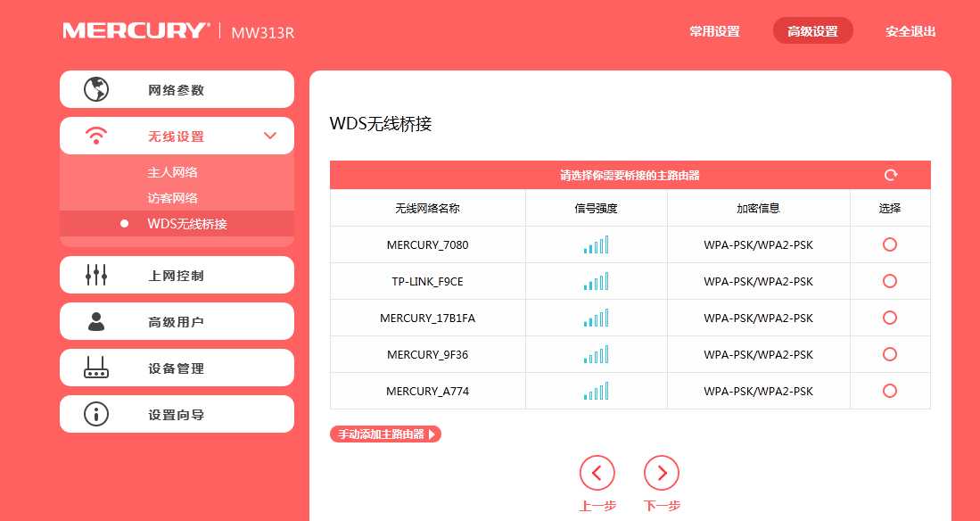This screenshot has height=521, width=980.
Task: Click the info icon beside 设置向导
Action: [x=96, y=414]
